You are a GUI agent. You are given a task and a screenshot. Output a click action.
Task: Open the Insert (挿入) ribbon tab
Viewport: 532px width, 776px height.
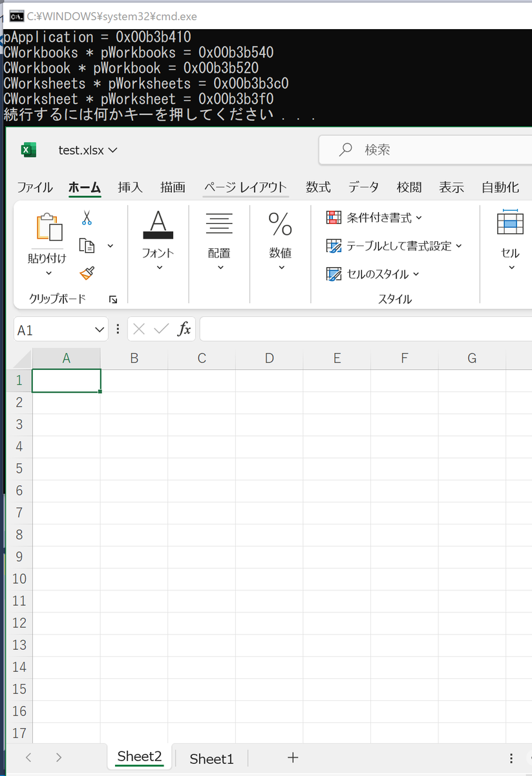coord(130,188)
